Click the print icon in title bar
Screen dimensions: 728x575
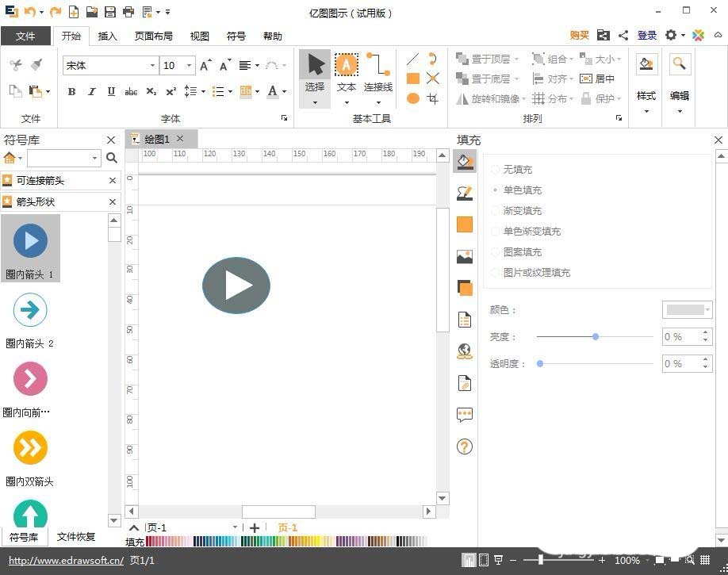click(128, 12)
